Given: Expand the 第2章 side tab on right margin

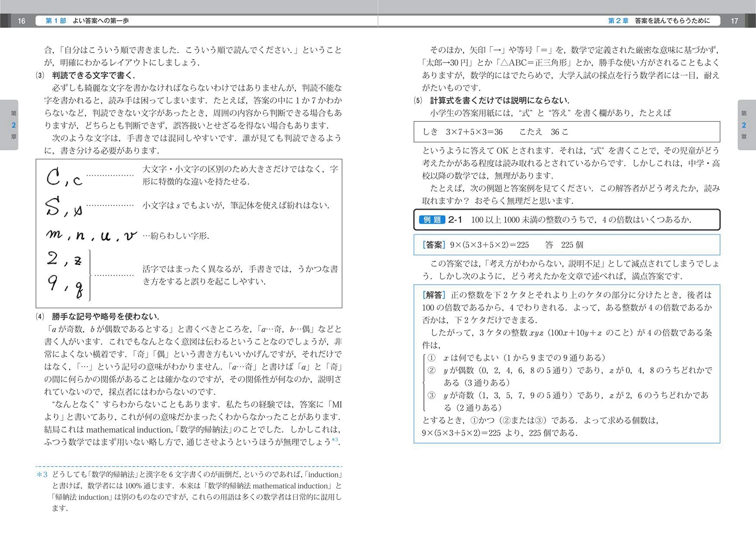Looking at the screenshot, I should click(x=745, y=125).
